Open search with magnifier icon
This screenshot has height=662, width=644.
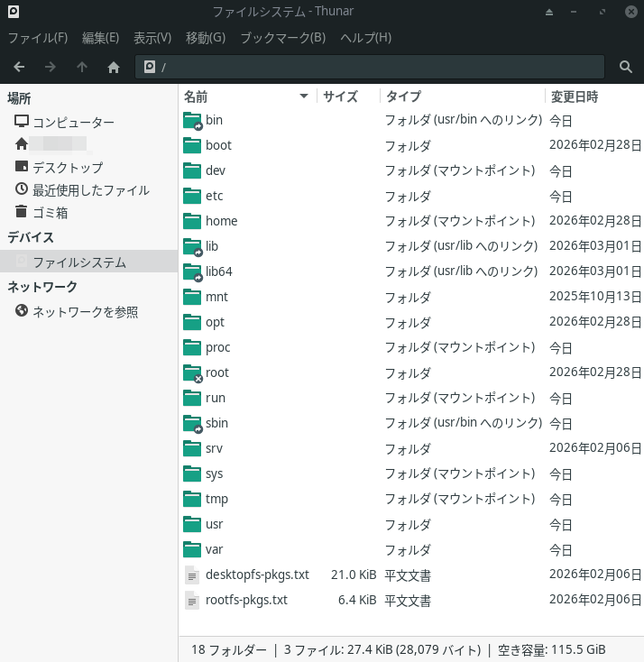click(x=626, y=67)
